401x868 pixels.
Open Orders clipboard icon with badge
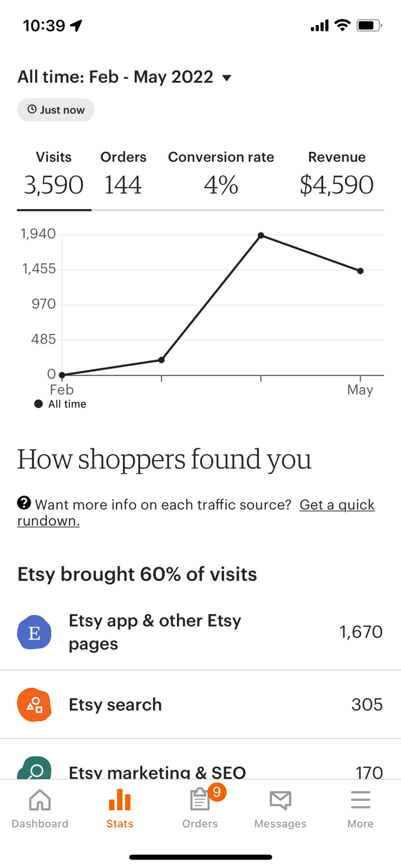[200, 800]
